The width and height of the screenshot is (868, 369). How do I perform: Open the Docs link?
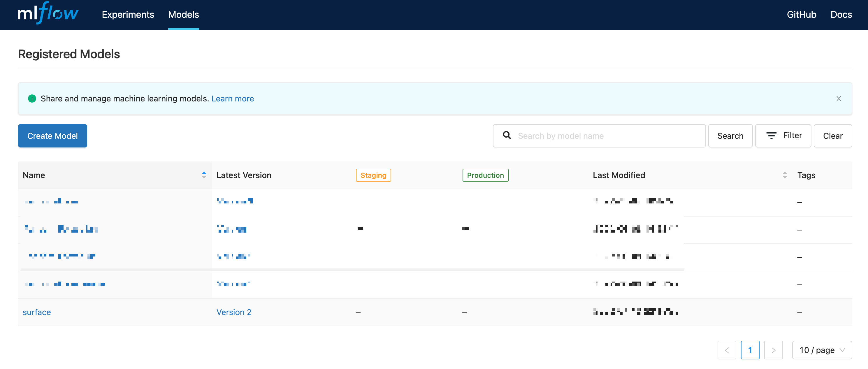point(841,15)
